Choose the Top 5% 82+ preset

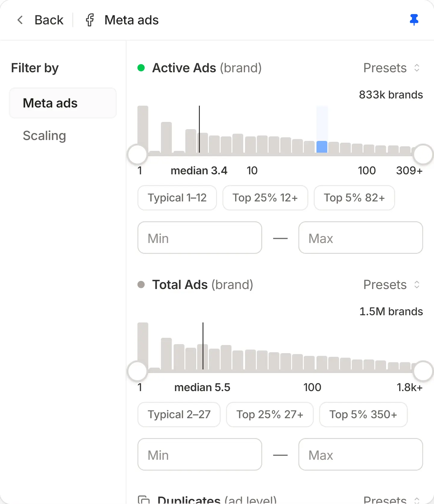[354, 198]
